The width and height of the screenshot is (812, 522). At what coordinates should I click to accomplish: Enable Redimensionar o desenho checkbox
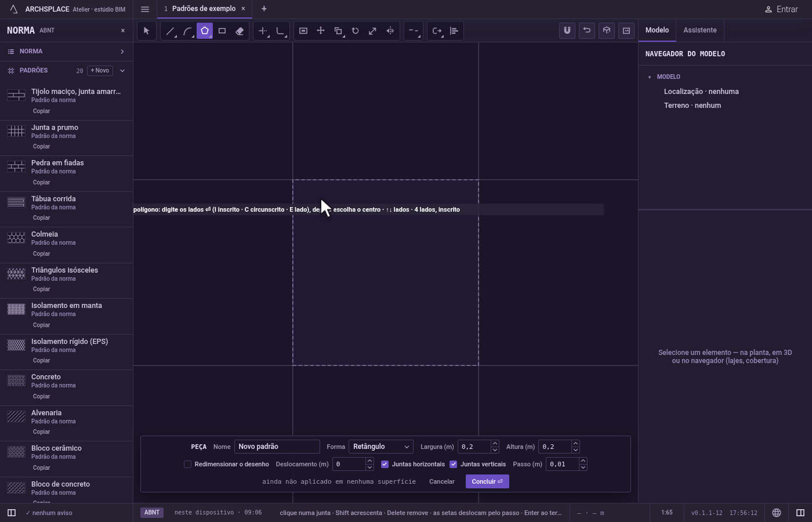coord(187,464)
